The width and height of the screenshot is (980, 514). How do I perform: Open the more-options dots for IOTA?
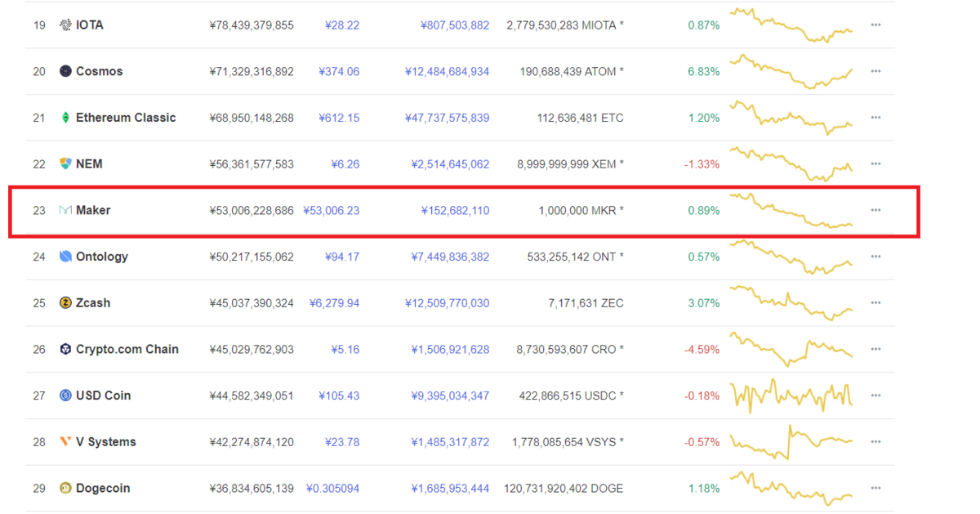pyautogui.click(x=875, y=25)
